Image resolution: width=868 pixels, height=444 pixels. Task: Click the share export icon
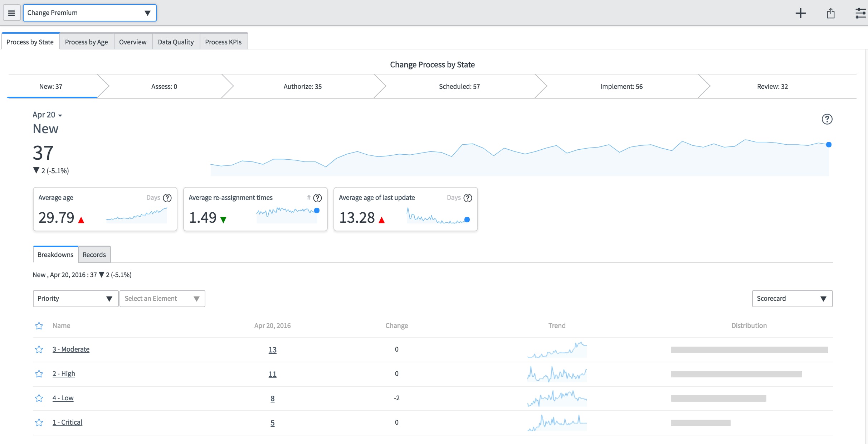coord(831,13)
